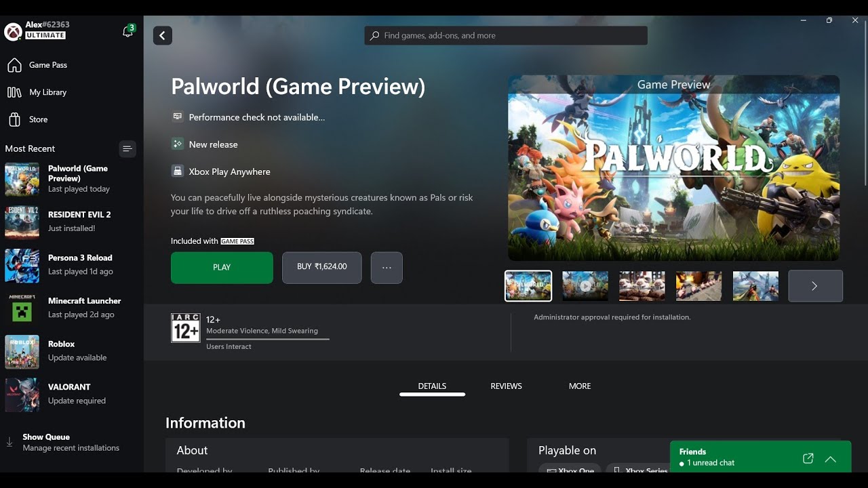Screen dimensions: 868x488
Task: Switch to the MORE tab
Action: pos(580,386)
